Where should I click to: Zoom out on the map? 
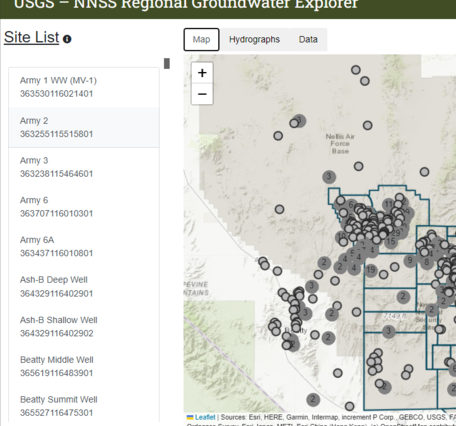pyautogui.click(x=202, y=94)
